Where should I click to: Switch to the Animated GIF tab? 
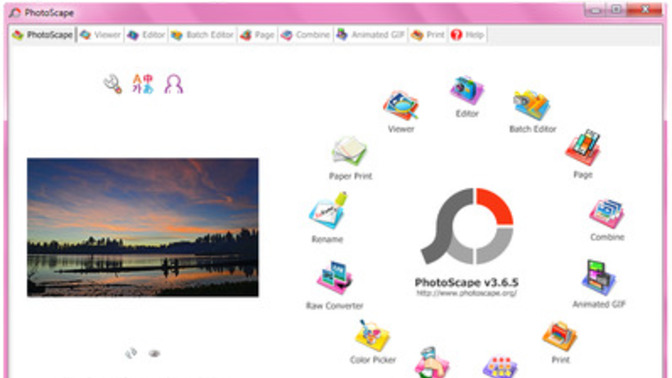[x=370, y=35]
